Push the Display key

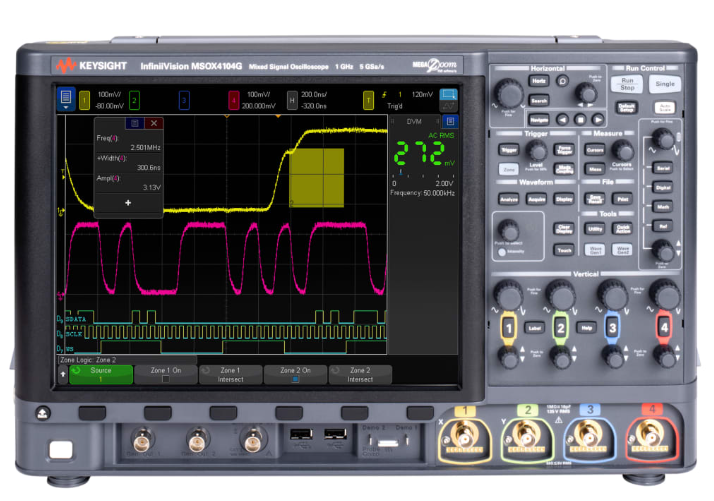[x=564, y=199]
